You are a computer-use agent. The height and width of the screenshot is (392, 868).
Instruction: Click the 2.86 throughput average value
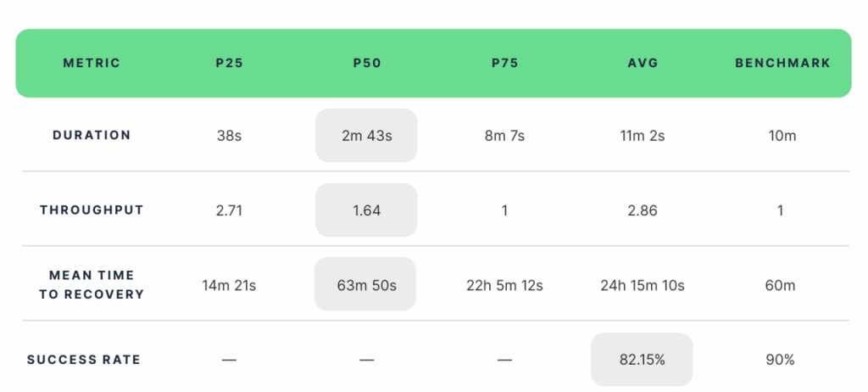click(643, 210)
